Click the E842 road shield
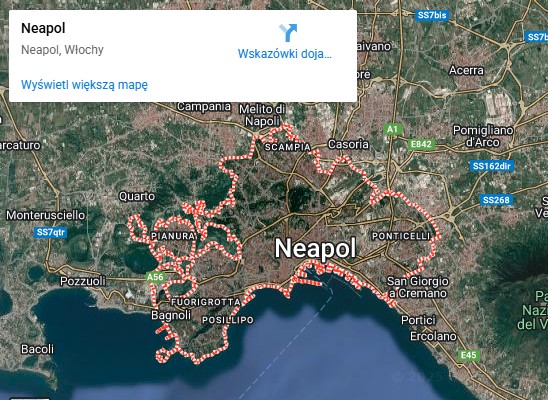The image size is (548, 400). (421, 144)
